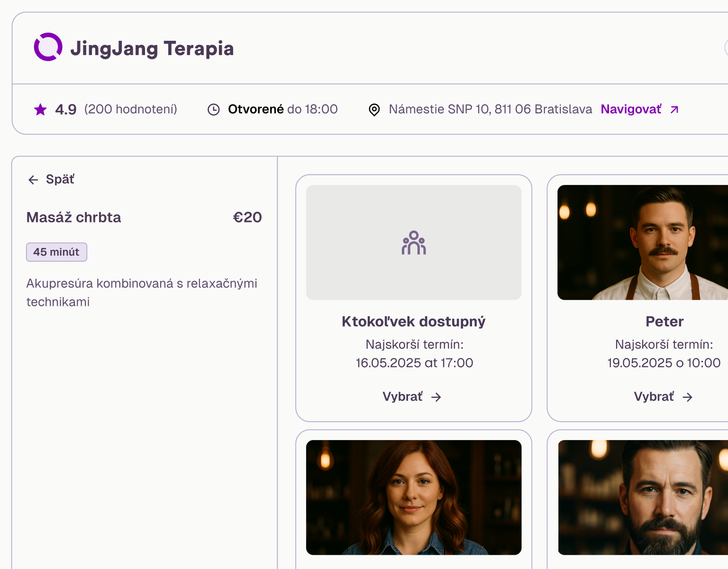Click the Námestie SNP 10 address text

point(490,110)
